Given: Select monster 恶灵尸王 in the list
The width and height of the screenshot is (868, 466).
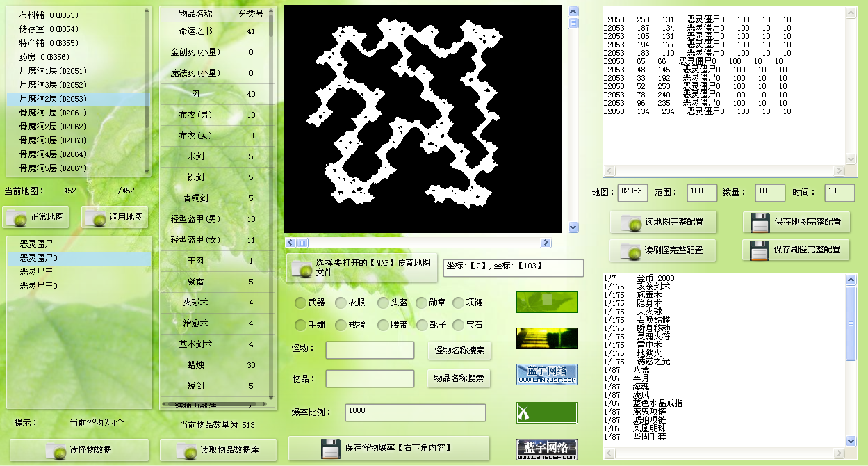Looking at the screenshot, I should pos(79,272).
